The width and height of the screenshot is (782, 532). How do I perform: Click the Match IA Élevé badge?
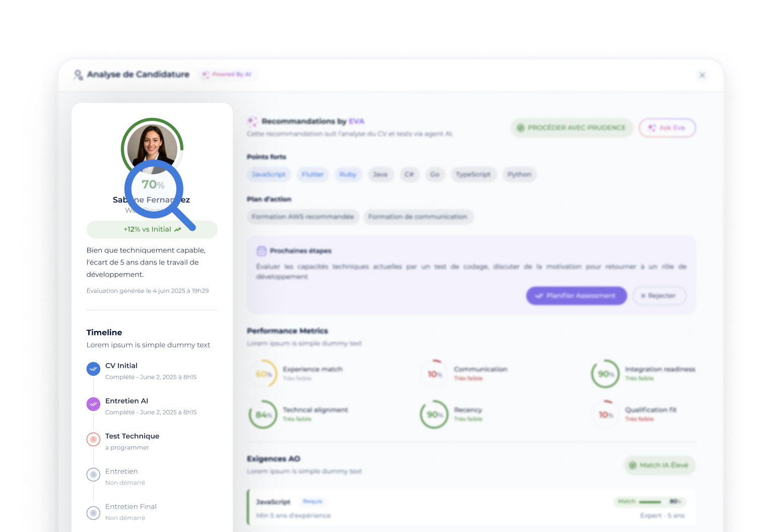(659, 465)
